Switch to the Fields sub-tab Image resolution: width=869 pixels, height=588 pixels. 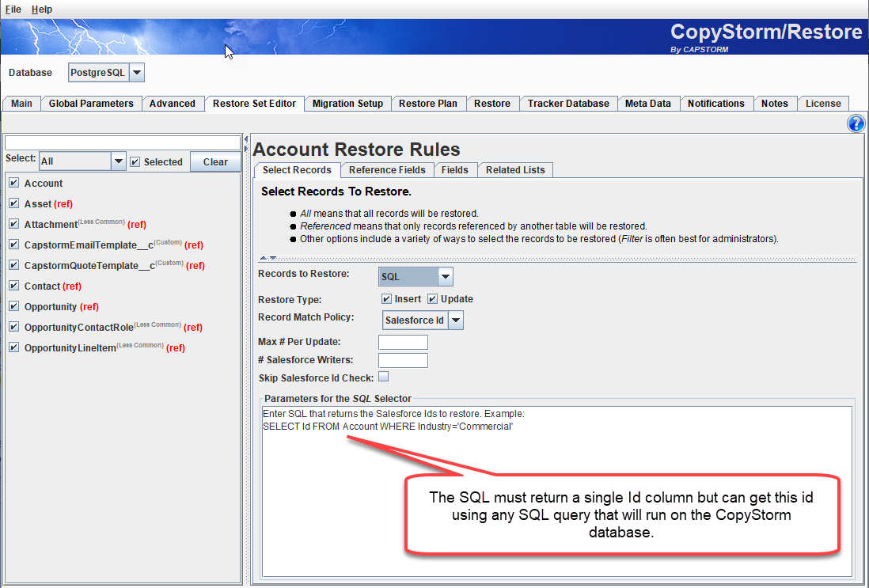pos(455,170)
